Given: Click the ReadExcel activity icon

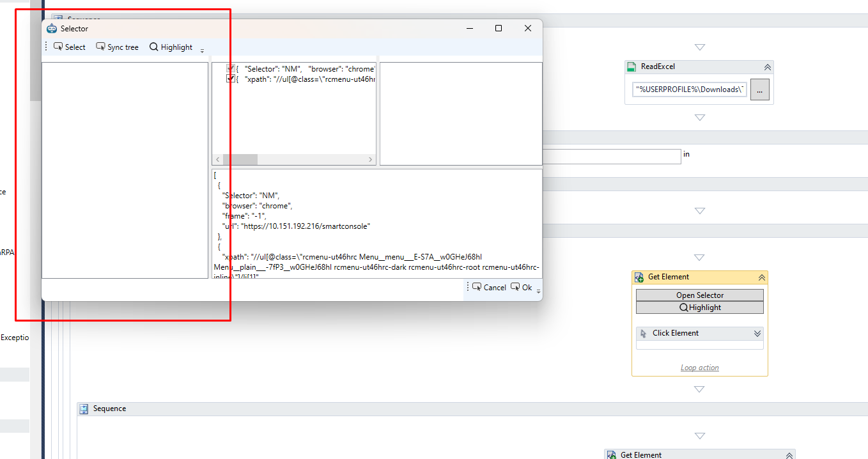Looking at the screenshot, I should (x=632, y=67).
